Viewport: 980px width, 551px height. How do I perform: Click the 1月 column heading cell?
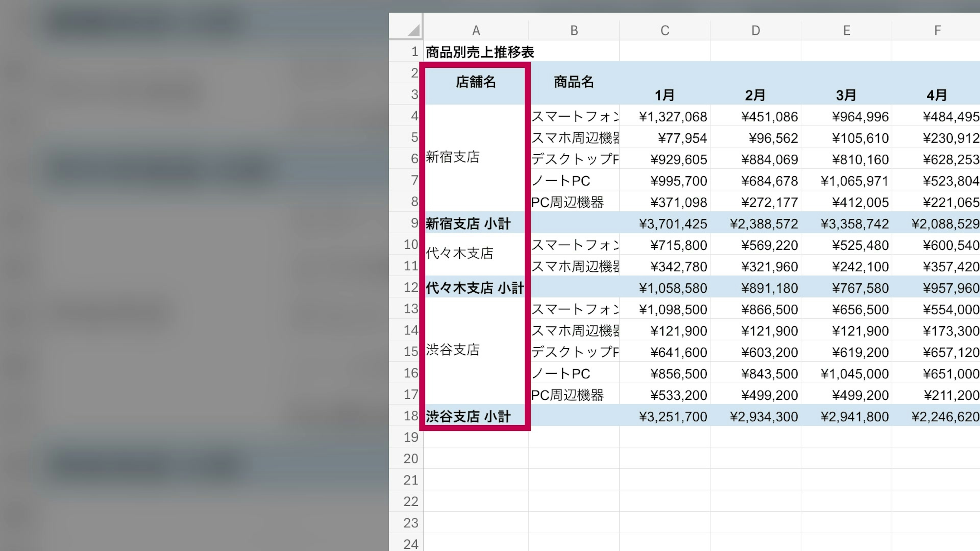pyautogui.click(x=665, y=95)
